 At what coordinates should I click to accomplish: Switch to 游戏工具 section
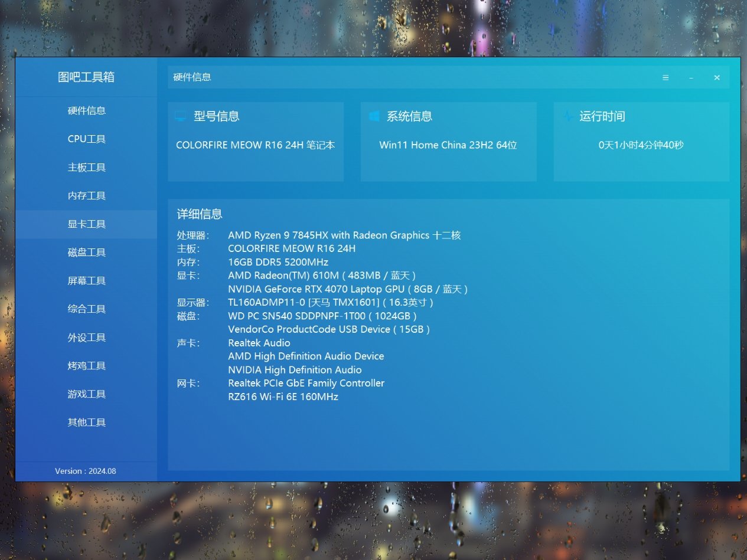tap(87, 394)
